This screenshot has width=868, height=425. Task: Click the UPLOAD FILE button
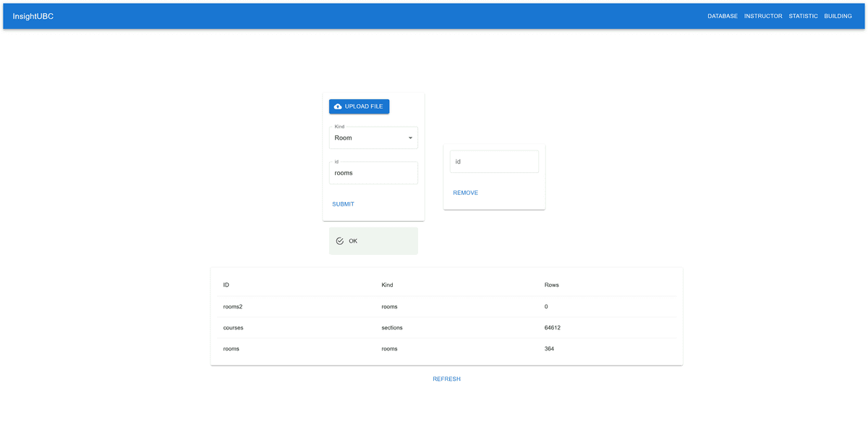coord(359,106)
